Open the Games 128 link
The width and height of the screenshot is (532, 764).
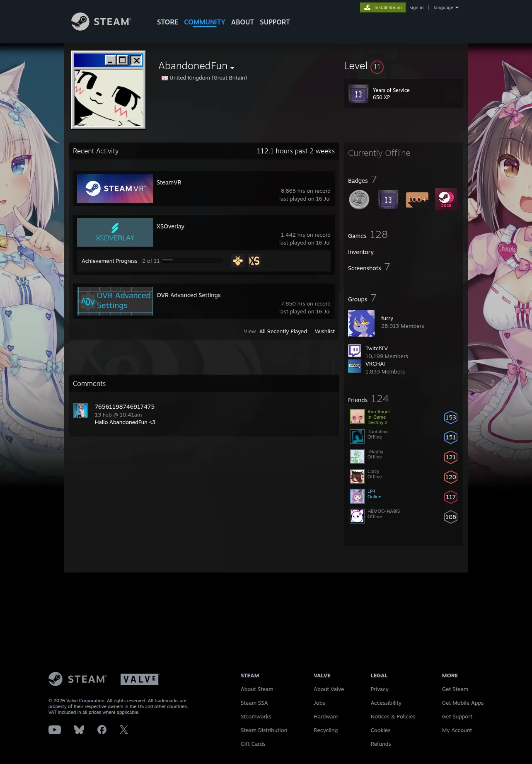point(368,235)
